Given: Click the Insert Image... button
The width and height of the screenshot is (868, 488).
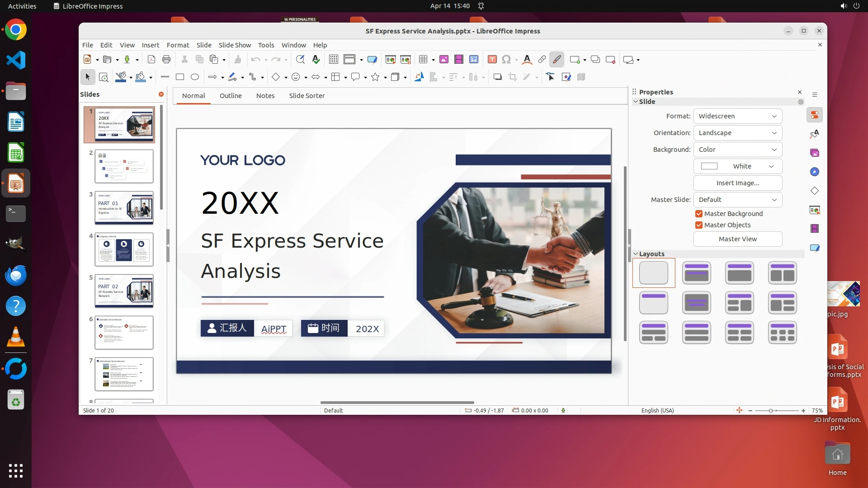Looking at the screenshot, I should click(737, 183).
